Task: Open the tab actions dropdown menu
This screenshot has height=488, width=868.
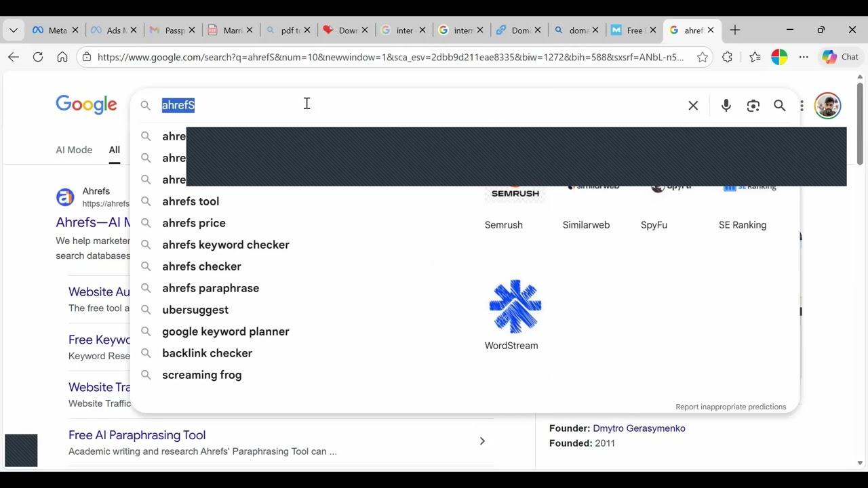Action: (x=14, y=30)
